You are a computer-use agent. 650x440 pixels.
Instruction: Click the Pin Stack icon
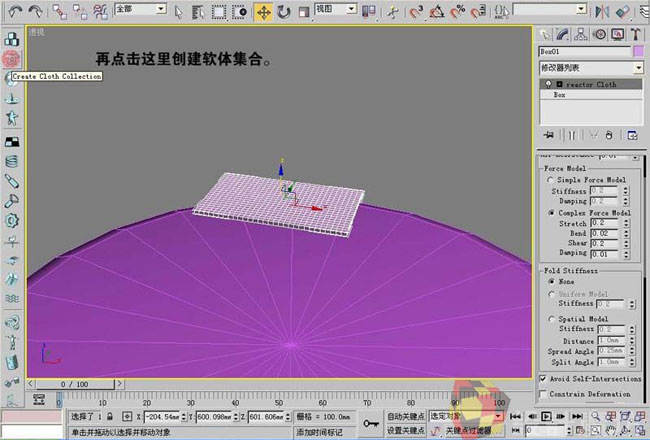tap(548, 135)
